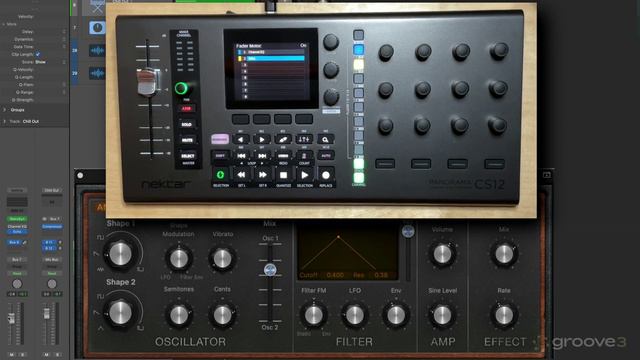This screenshot has width=640, height=360.
Task: Solo the Chill Out channel strip
Action: pyautogui.click(x=57, y=354)
